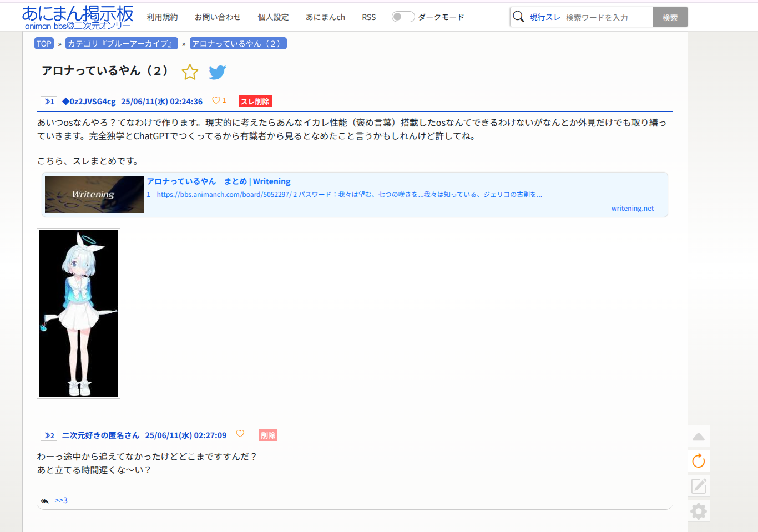Share the thread via Twitter bird icon
758x532 pixels.
(x=217, y=72)
